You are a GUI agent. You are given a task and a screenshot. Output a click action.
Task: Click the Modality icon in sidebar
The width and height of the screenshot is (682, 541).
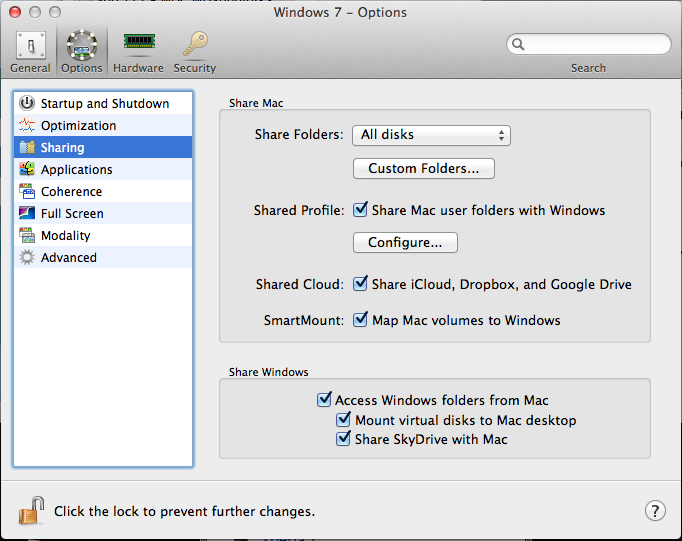[x=27, y=235]
